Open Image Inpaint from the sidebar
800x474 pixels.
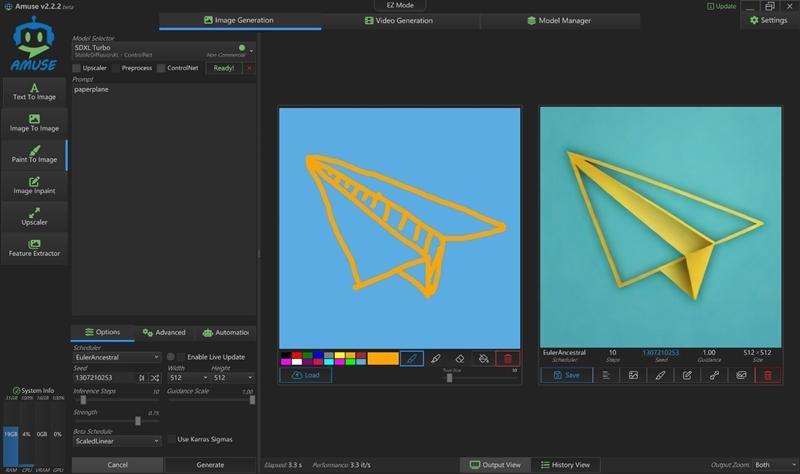click(35, 184)
